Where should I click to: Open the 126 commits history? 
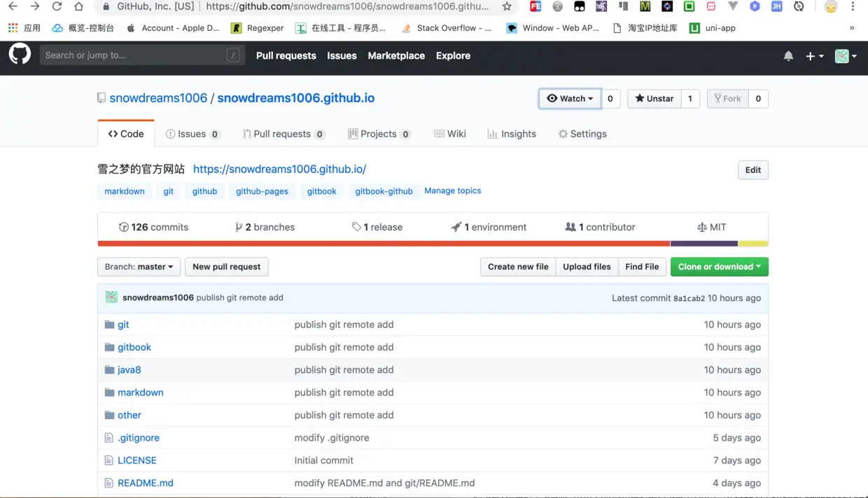153,226
